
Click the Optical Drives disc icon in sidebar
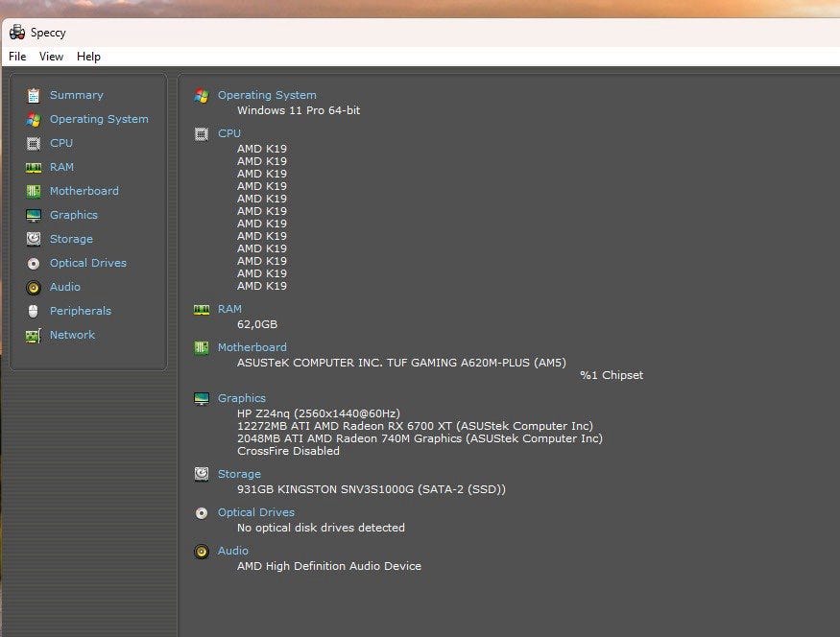pyautogui.click(x=34, y=263)
